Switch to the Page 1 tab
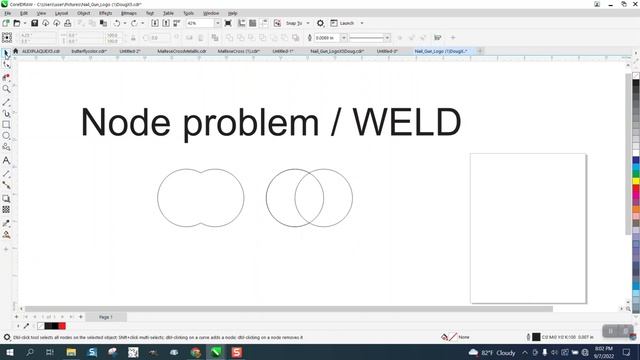This screenshot has height=360, width=640. pyautogui.click(x=106, y=317)
